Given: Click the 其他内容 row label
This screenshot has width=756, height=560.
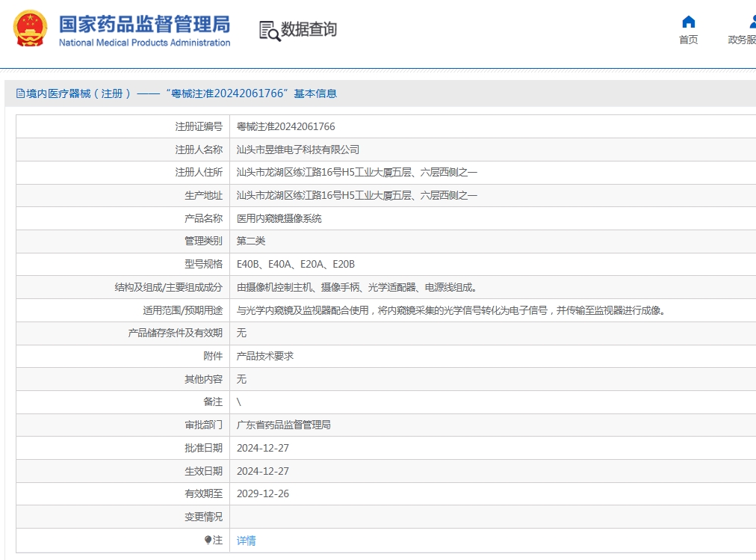Looking at the screenshot, I should 203,379.
